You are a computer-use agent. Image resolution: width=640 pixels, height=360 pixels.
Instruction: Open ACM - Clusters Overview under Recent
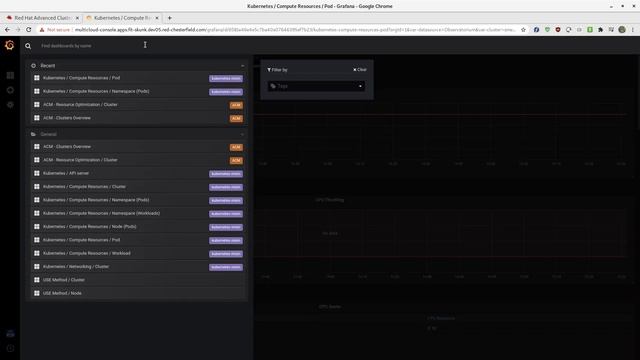138,118
